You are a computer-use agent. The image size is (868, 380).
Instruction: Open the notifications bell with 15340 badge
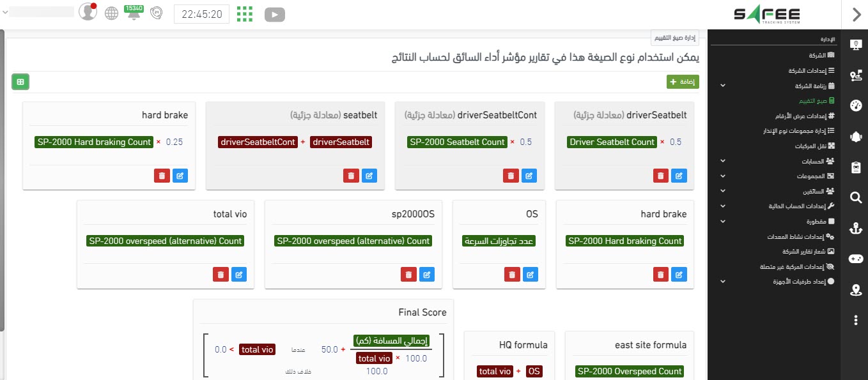coord(134,13)
